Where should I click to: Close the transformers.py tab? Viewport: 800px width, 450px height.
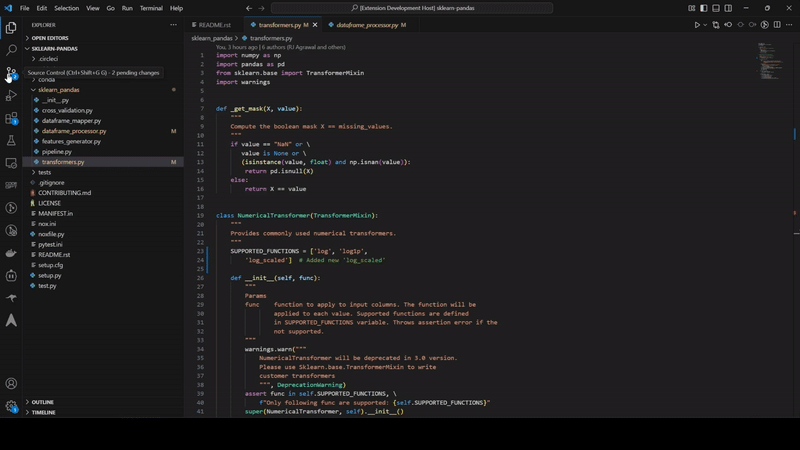(315, 24)
